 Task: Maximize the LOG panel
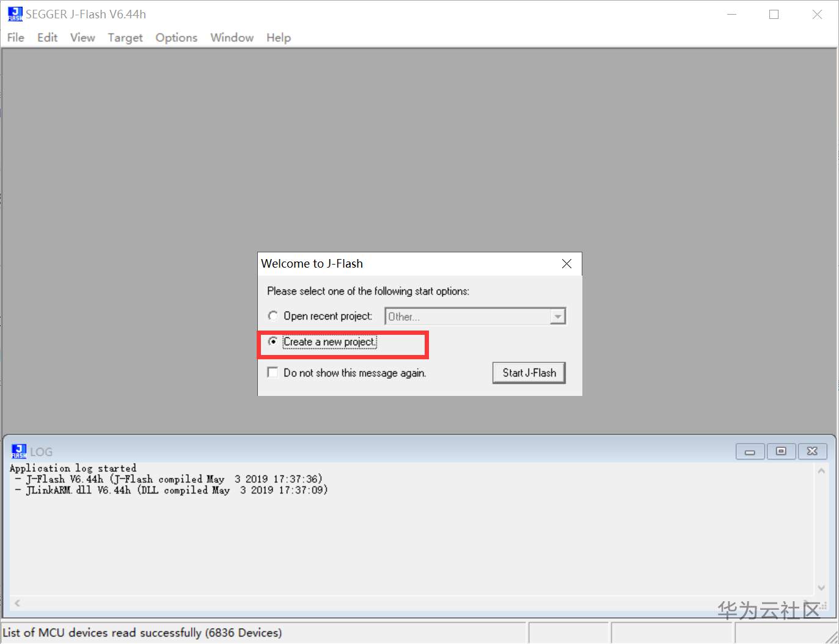pyautogui.click(x=781, y=452)
